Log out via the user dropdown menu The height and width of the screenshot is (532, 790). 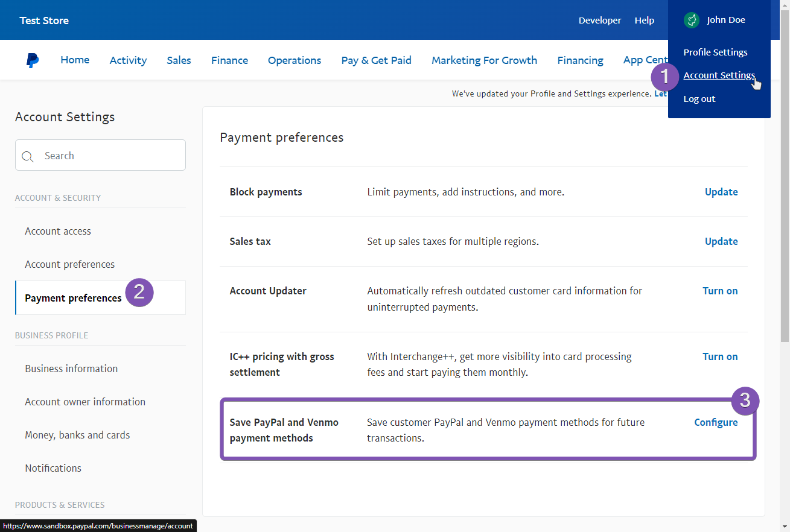pyautogui.click(x=699, y=98)
